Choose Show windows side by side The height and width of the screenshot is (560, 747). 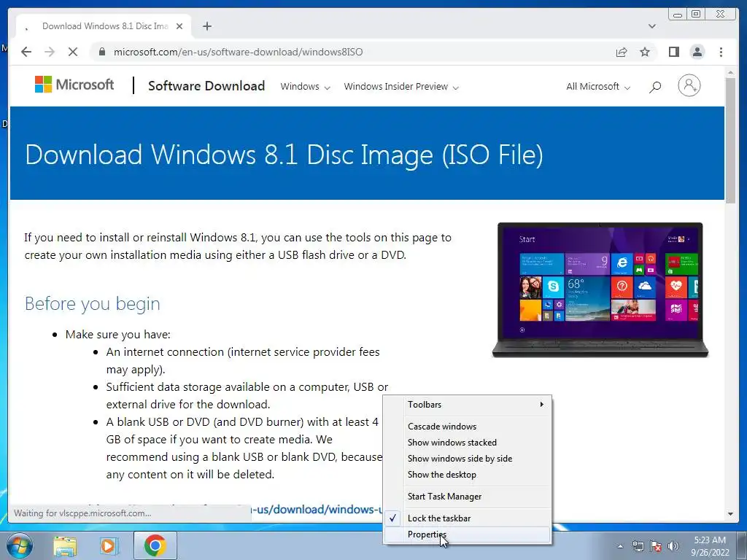468,459
